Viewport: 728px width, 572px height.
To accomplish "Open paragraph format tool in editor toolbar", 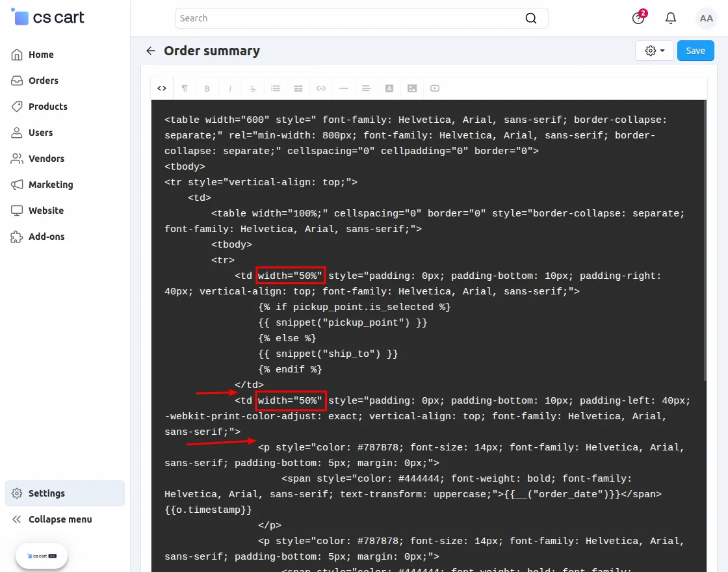I will [185, 88].
